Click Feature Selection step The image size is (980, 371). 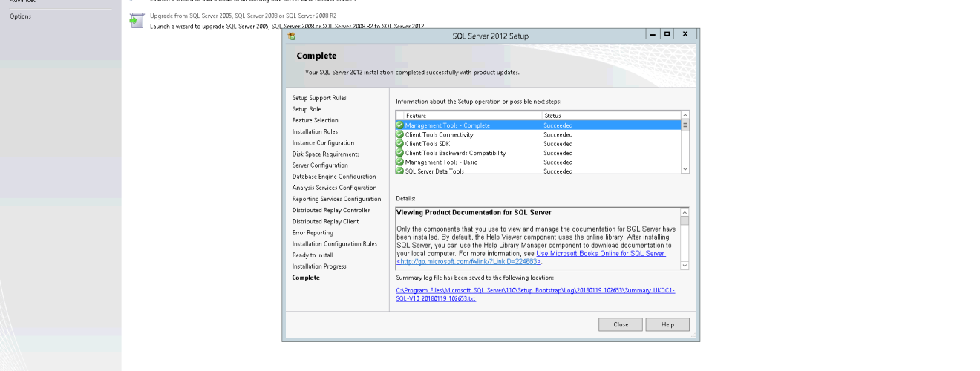point(315,120)
